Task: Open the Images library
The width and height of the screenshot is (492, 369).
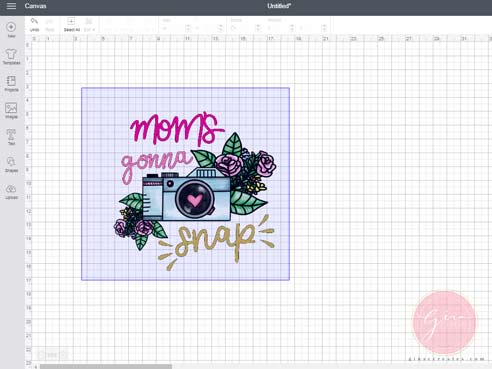Action: click(x=11, y=110)
